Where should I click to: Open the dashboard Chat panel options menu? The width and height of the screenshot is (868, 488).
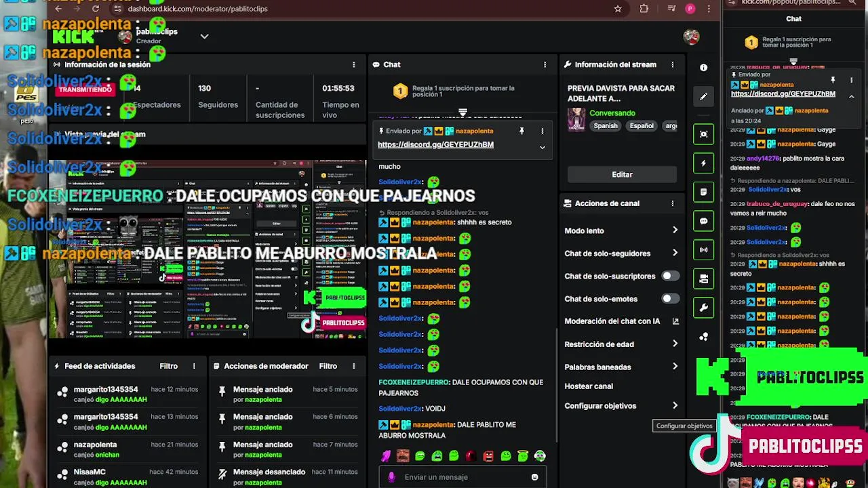(545, 64)
